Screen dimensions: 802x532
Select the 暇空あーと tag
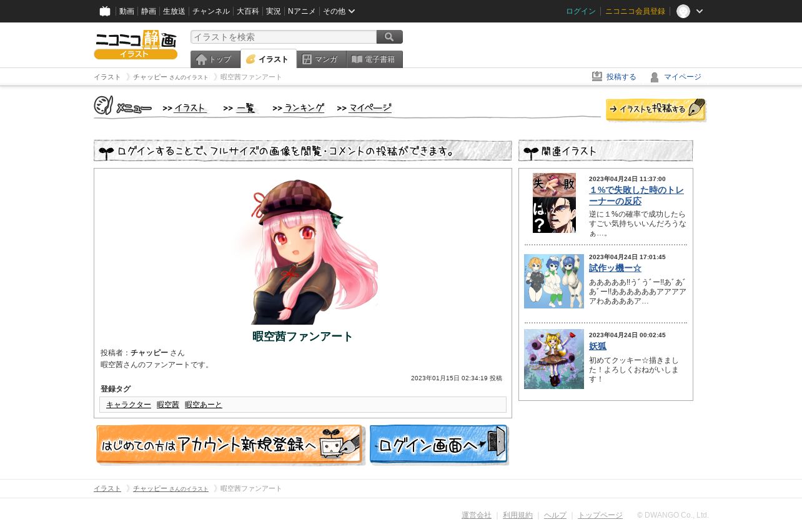[x=204, y=405]
